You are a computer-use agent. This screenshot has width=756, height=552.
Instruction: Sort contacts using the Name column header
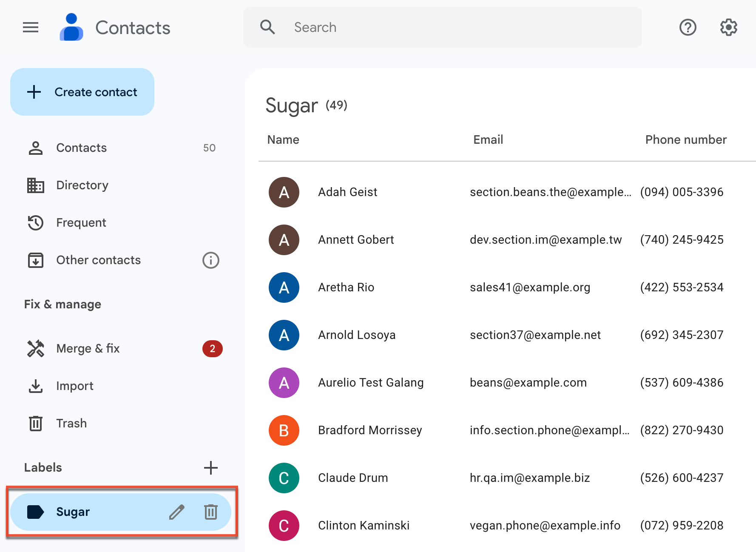pos(283,139)
